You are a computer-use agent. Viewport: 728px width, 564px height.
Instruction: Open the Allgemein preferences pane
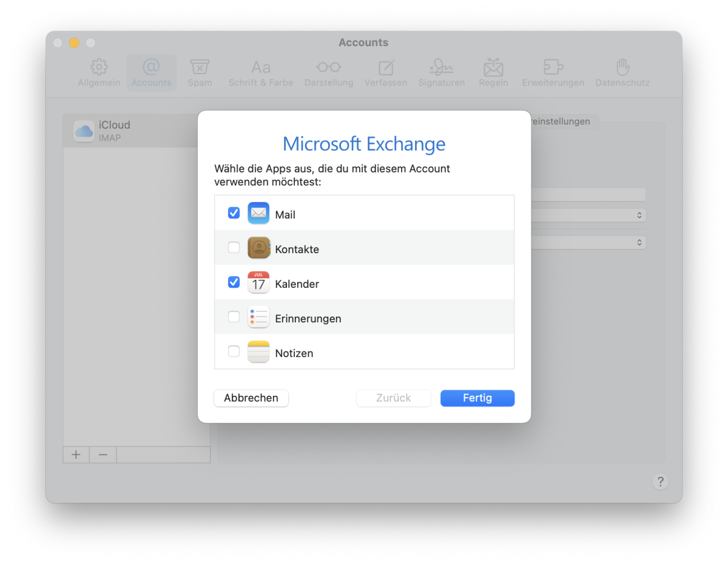click(x=99, y=73)
